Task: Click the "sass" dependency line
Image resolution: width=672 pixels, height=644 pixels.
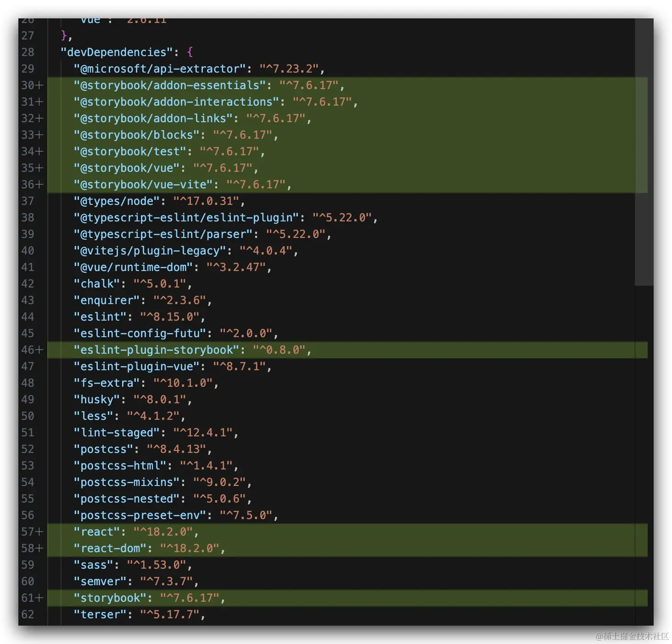Action: tap(133, 565)
